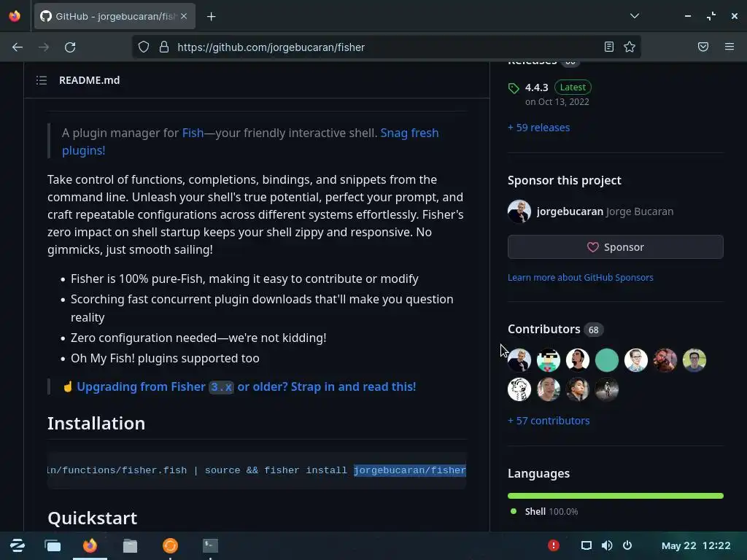
Task: Focus the URL address bar
Action: (387, 47)
